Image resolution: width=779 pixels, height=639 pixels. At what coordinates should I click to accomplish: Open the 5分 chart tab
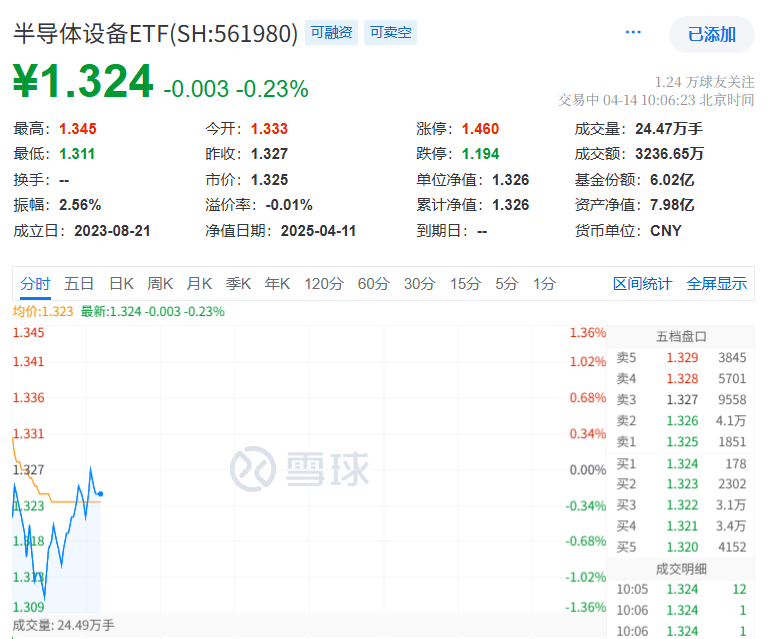click(507, 284)
